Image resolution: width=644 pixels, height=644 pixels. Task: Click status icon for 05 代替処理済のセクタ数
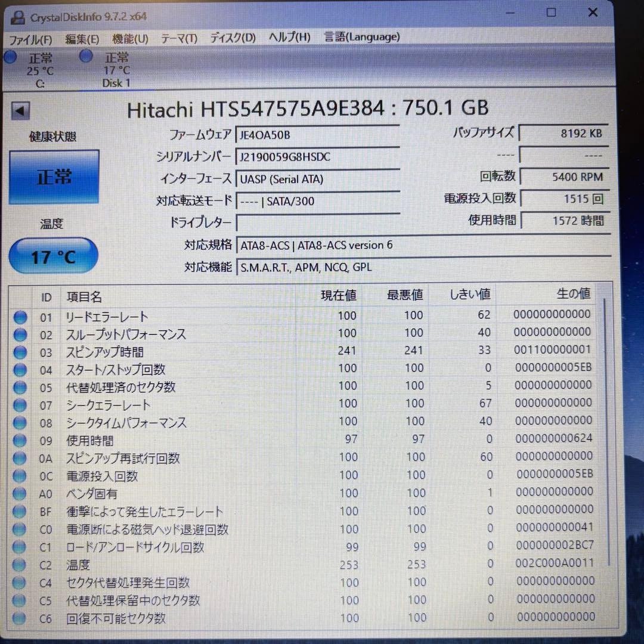click(20, 388)
